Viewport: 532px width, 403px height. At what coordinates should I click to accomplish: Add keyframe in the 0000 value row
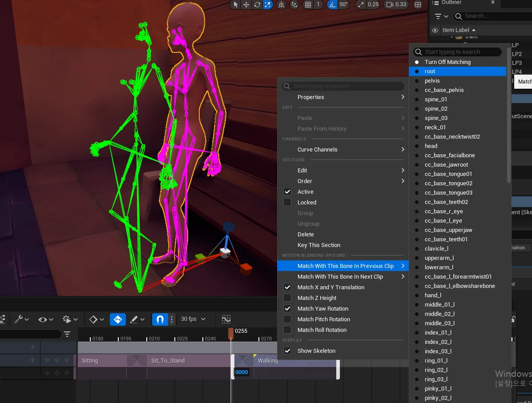click(56, 373)
